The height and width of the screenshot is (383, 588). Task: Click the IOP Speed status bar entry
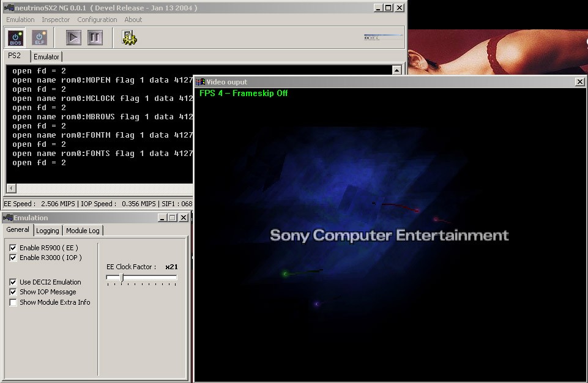(118, 204)
